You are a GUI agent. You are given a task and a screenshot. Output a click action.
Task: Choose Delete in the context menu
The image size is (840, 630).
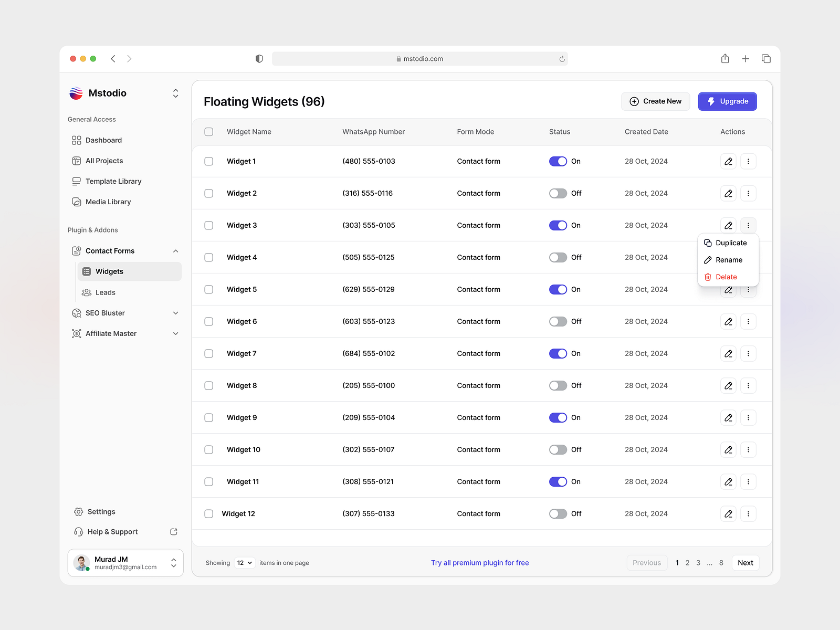pyautogui.click(x=726, y=277)
